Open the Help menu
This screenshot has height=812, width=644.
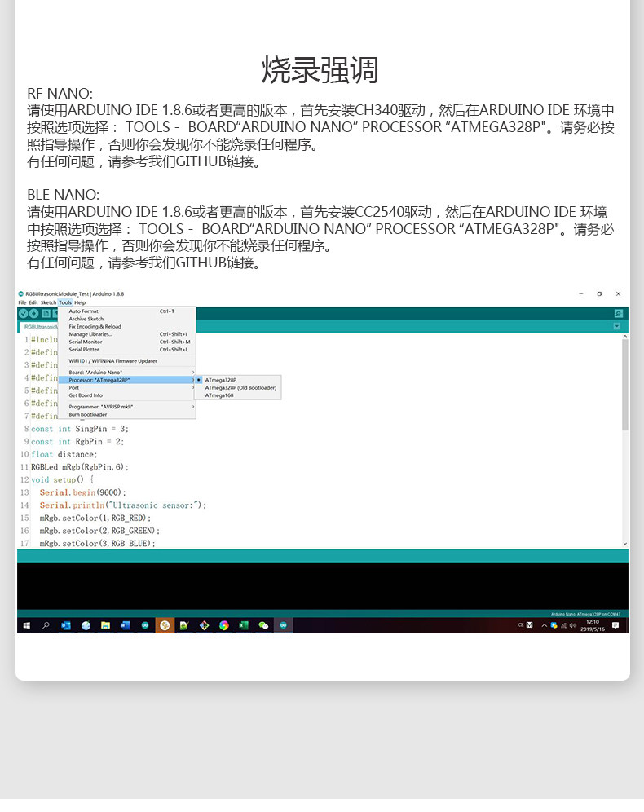(x=80, y=303)
